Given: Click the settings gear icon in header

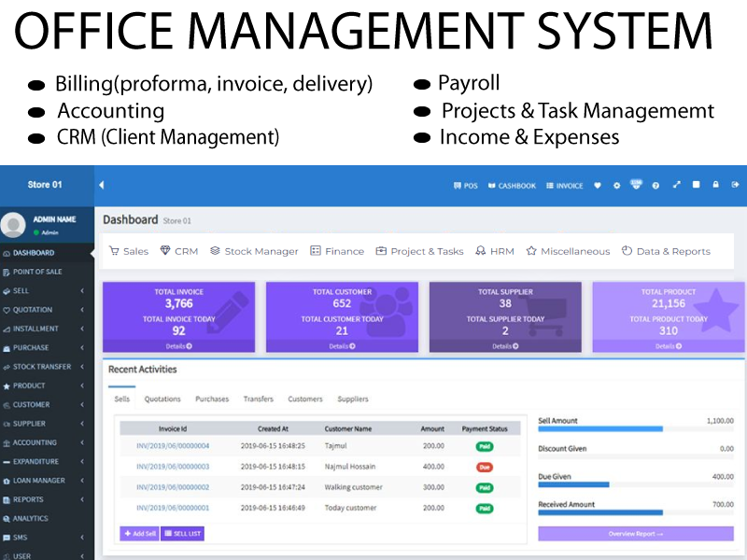Looking at the screenshot, I should (616, 186).
